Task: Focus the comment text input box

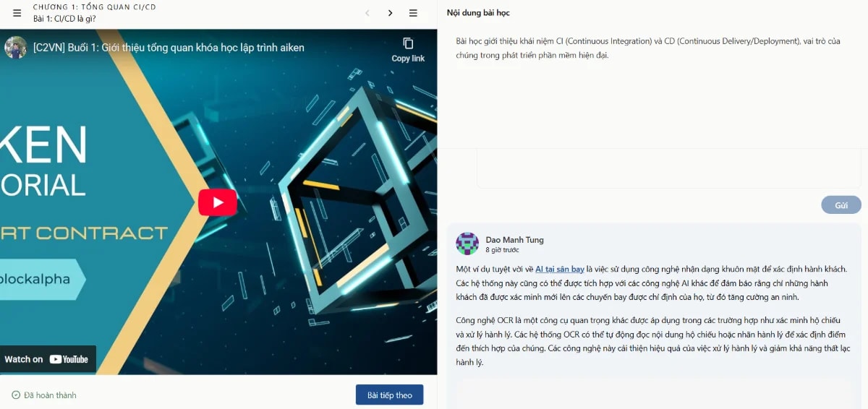Action: [668, 168]
